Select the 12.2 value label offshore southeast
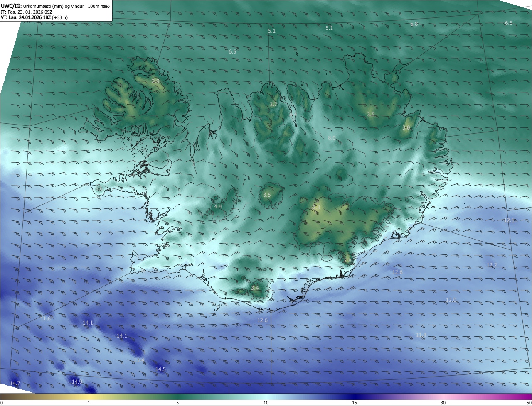The image size is (532, 406). pyautogui.click(x=492, y=265)
